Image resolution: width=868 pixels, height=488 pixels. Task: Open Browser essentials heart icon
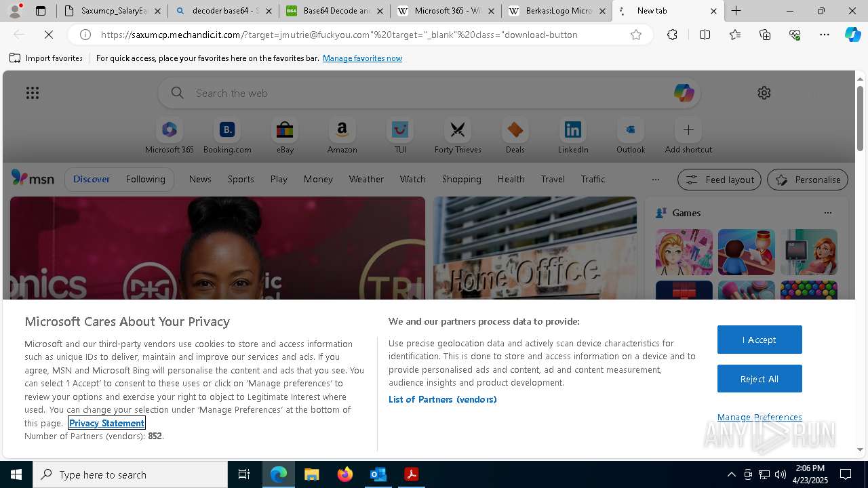pos(795,35)
